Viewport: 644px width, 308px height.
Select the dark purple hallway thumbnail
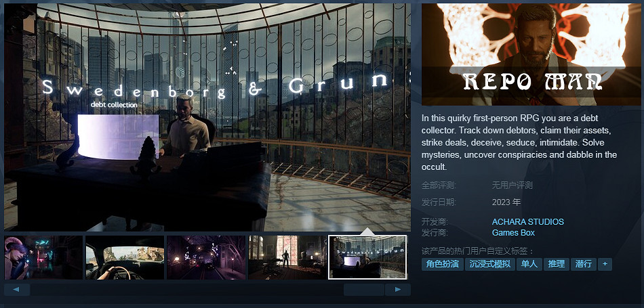[206, 257]
